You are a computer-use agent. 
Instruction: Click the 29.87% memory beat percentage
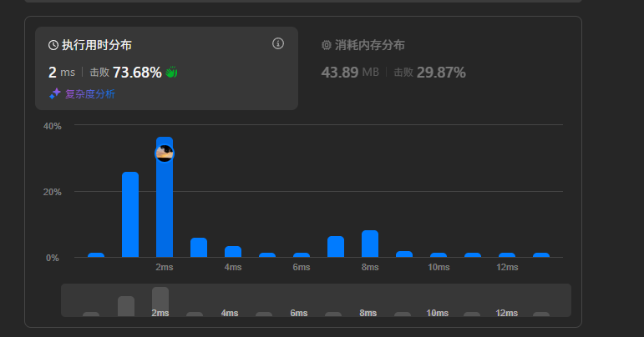click(441, 73)
